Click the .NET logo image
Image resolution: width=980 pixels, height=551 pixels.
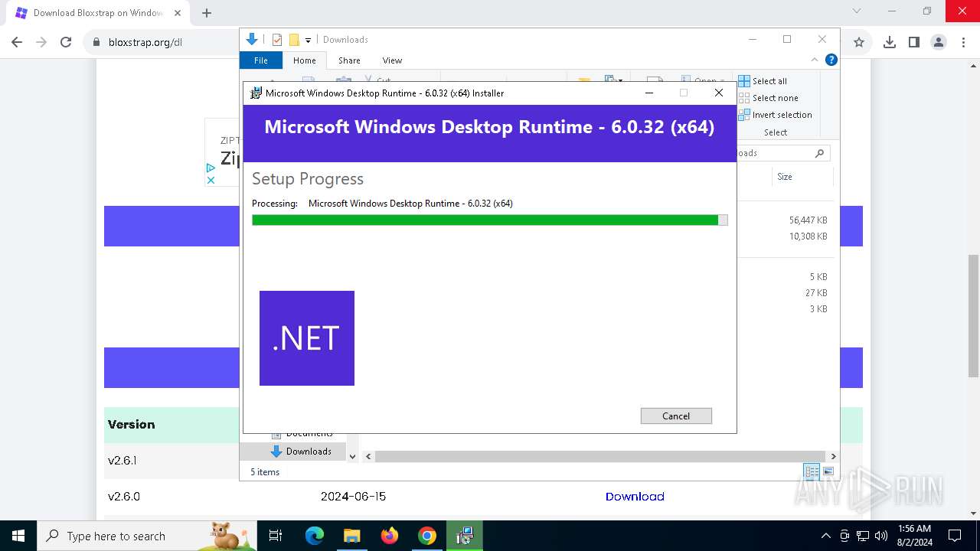307,338
